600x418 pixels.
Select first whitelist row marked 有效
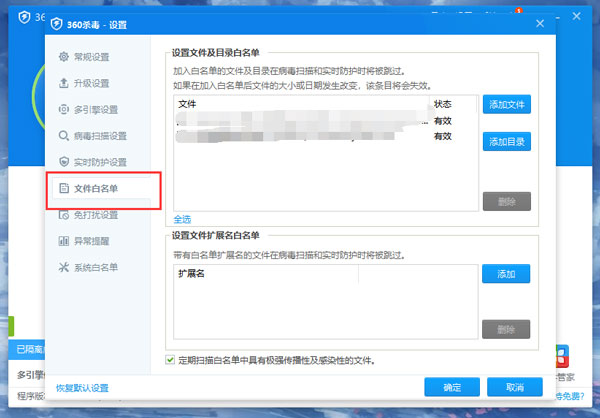point(325,121)
